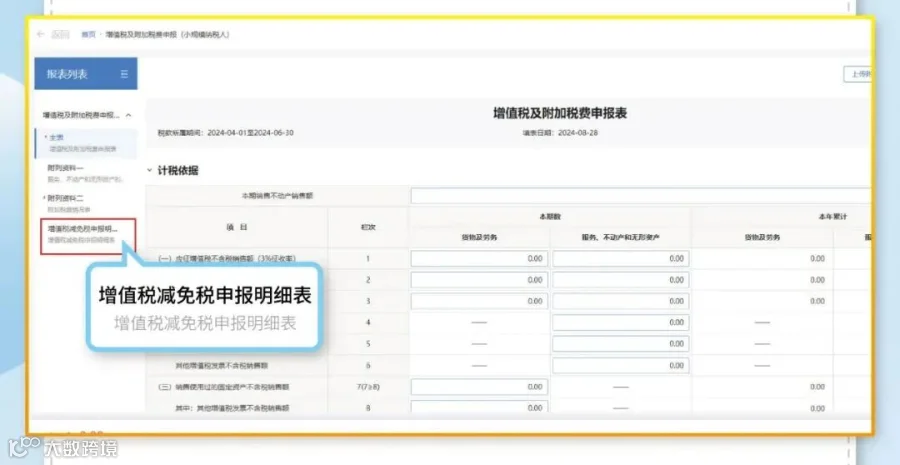Focus the 本期销售不动产销售额 input field
900x465 pixels.
click(x=641, y=196)
